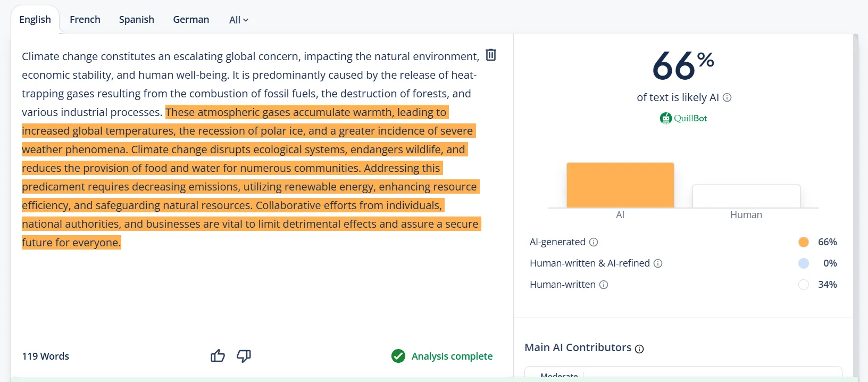Click the Human-written & AI-refined info icon
The height and width of the screenshot is (382, 868).
[659, 263]
